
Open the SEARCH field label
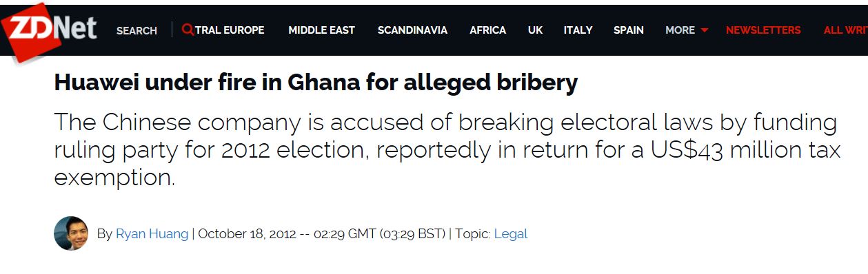pos(137,30)
